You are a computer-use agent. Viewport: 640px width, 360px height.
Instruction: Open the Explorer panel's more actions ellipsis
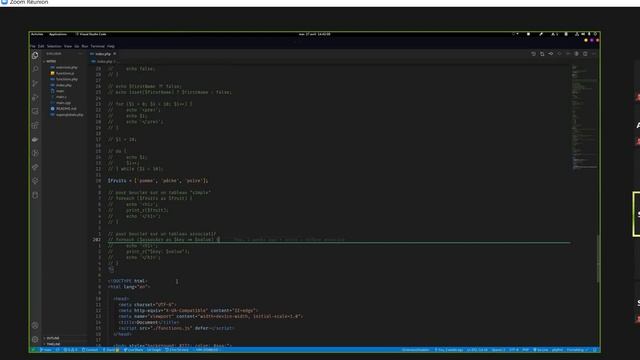tap(80, 53)
